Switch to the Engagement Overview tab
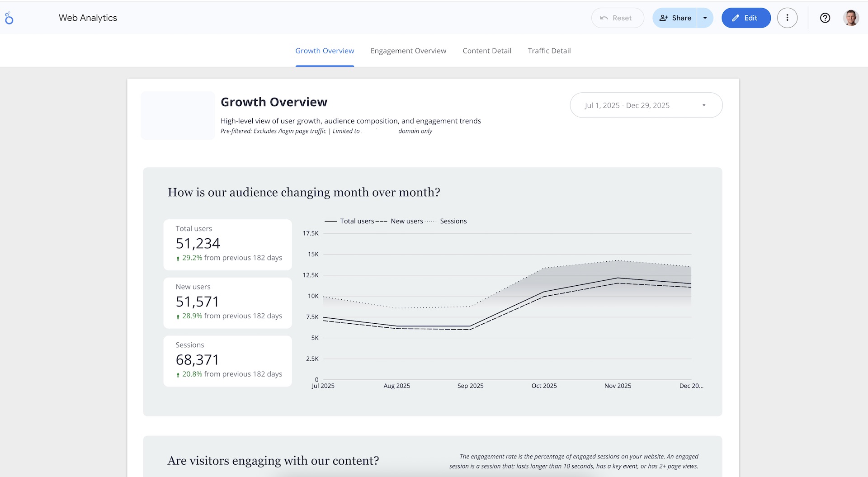 [x=408, y=51]
